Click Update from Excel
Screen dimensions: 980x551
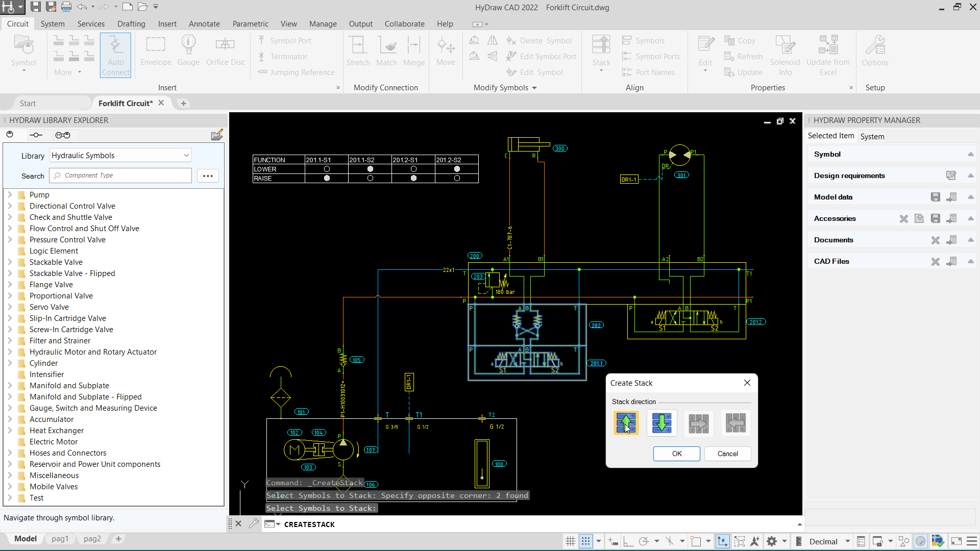(x=828, y=54)
